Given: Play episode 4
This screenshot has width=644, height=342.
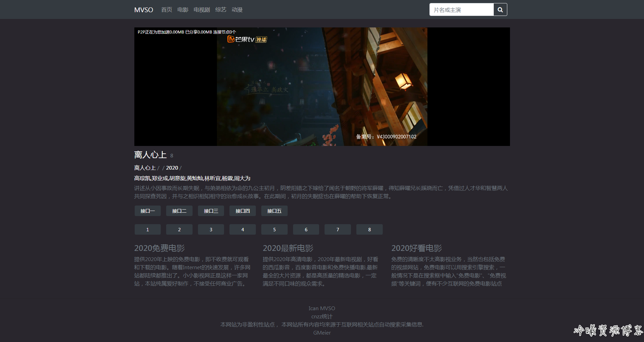Looking at the screenshot, I should click(243, 230).
